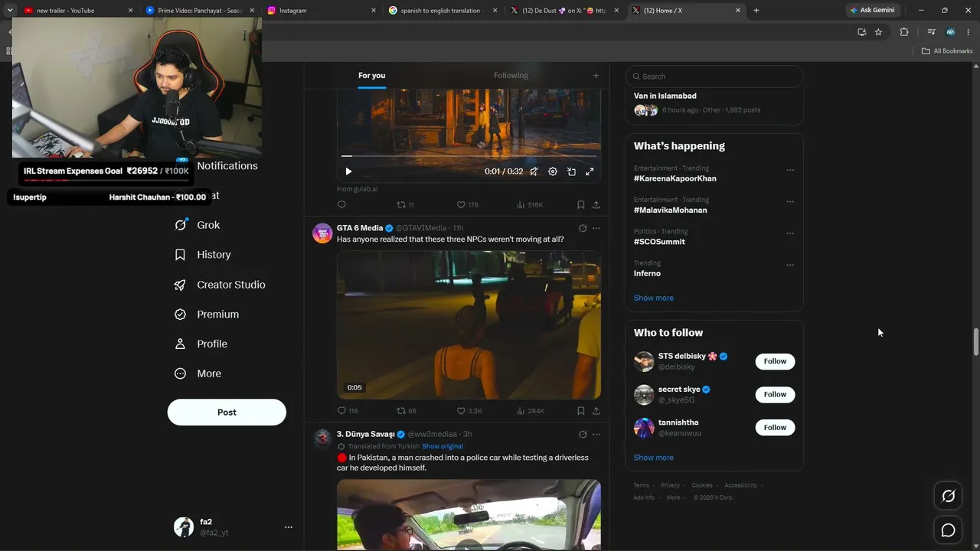980x551 pixels.
Task: Switch to the Following tab
Action: click(511, 75)
